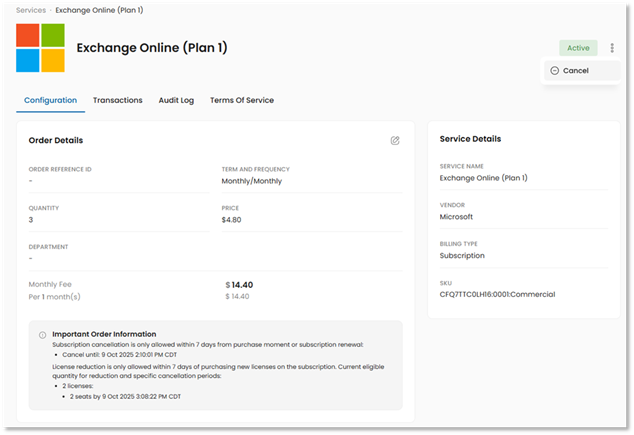Viewport: 634px width, 435px height.
Task: Click the Important Order Information heading
Action: pyautogui.click(x=104, y=334)
